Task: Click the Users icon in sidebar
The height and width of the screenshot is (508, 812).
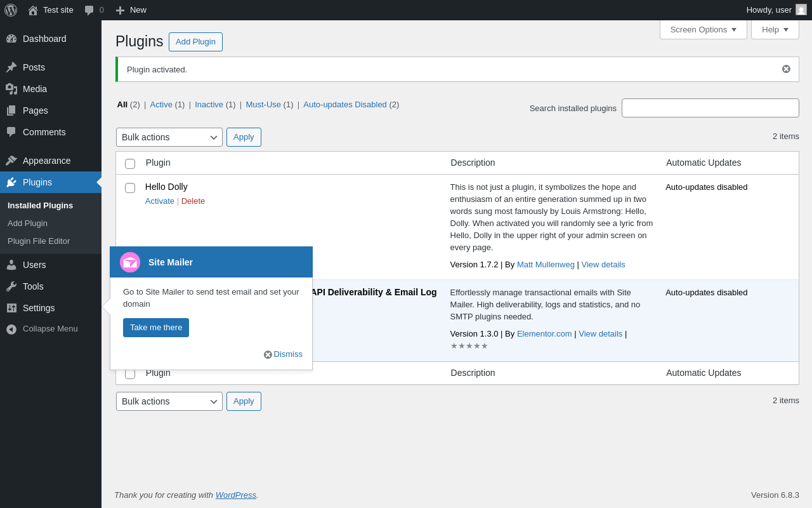Action: (11, 265)
